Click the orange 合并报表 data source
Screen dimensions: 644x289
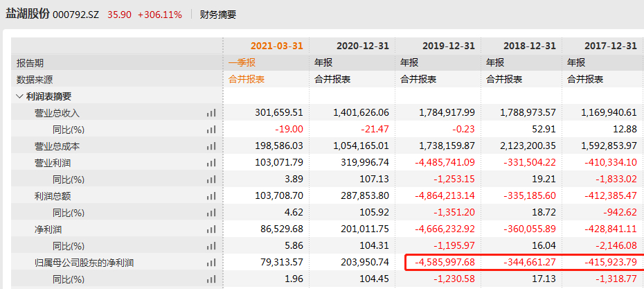(247, 79)
